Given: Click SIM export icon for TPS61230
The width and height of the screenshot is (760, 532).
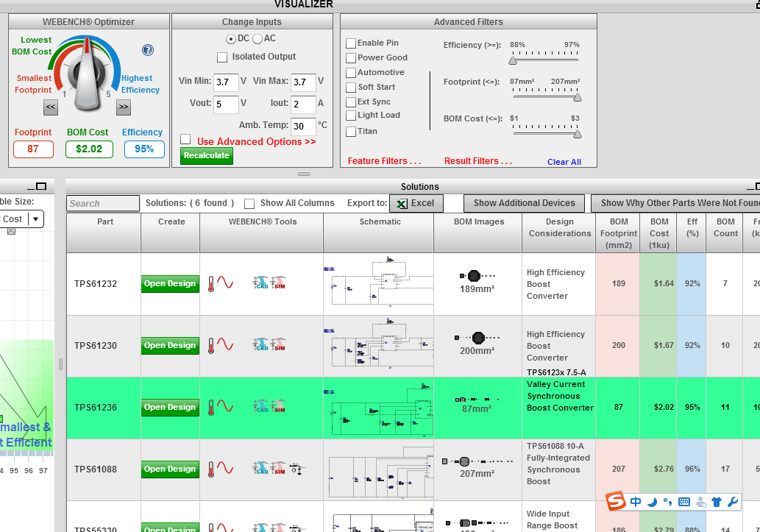Looking at the screenshot, I should [278, 344].
